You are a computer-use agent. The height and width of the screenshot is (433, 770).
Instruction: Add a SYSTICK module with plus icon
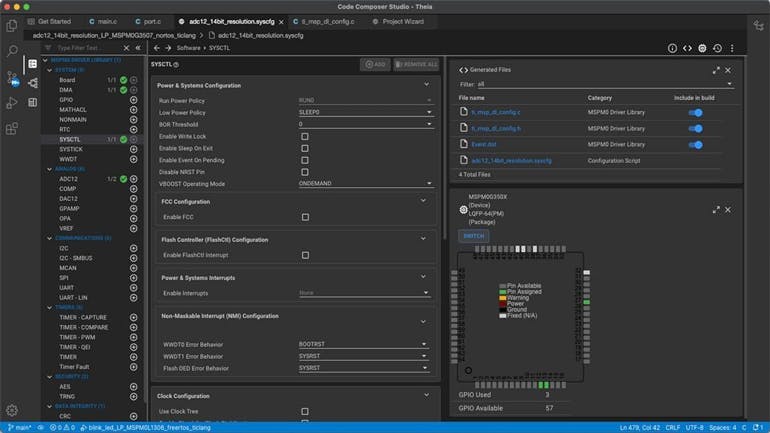134,149
